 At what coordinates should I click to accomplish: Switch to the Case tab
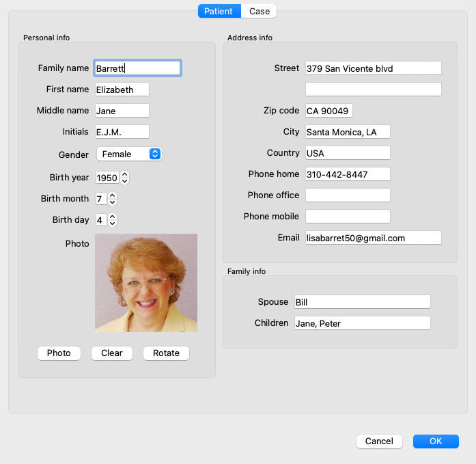tap(259, 11)
